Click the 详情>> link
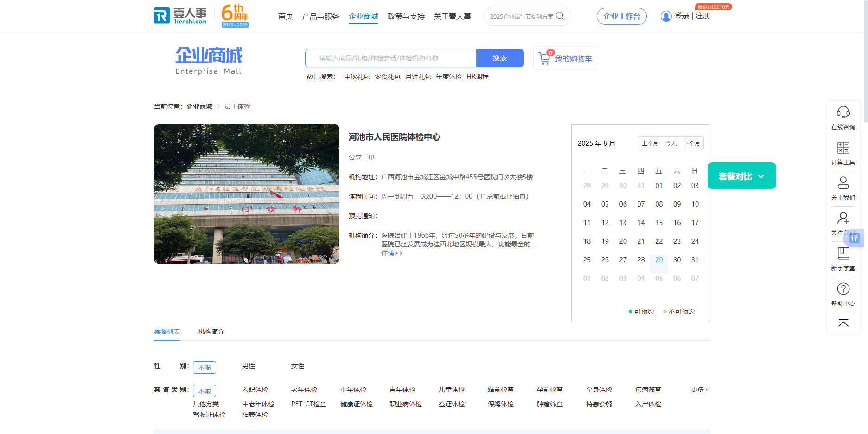 [392, 253]
